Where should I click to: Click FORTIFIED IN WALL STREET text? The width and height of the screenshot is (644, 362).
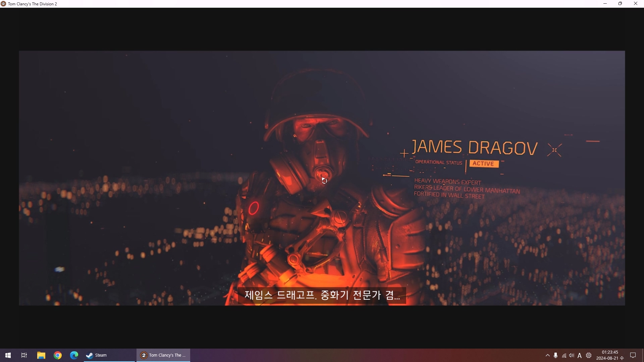click(449, 195)
